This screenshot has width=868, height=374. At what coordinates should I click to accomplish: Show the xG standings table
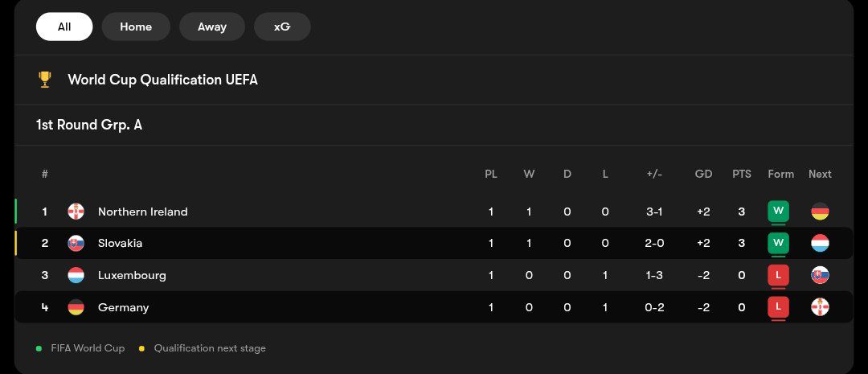[282, 27]
